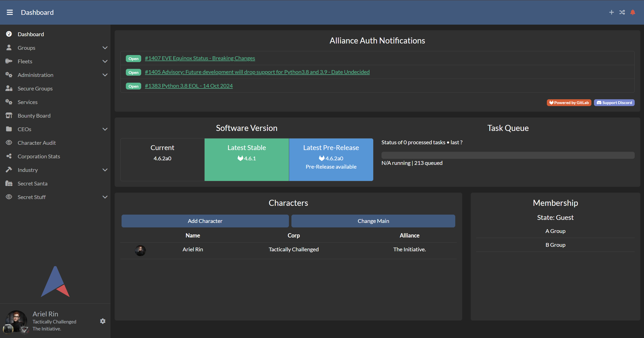Screen dimensions: 644x338
Task: Expand the Fleets chevron
Action: pos(105,61)
